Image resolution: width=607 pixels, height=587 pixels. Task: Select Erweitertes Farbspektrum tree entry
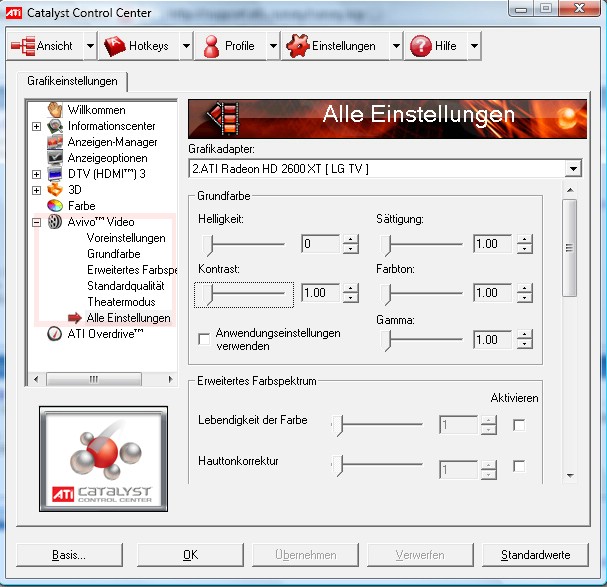point(132,269)
